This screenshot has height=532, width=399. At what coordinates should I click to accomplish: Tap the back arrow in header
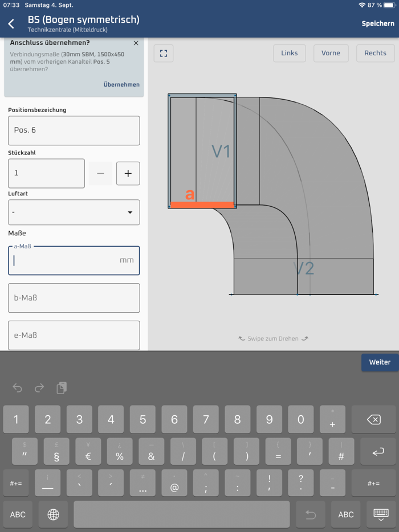click(x=11, y=24)
